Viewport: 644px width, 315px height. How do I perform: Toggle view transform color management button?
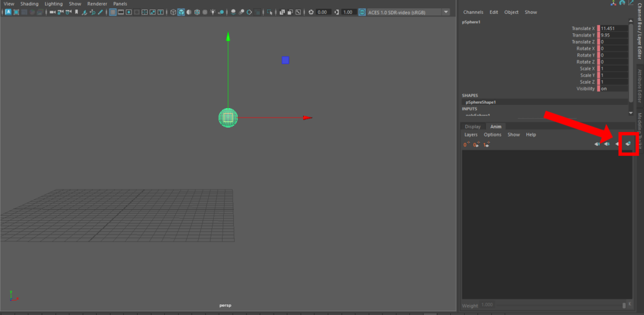[x=362, y=13]
